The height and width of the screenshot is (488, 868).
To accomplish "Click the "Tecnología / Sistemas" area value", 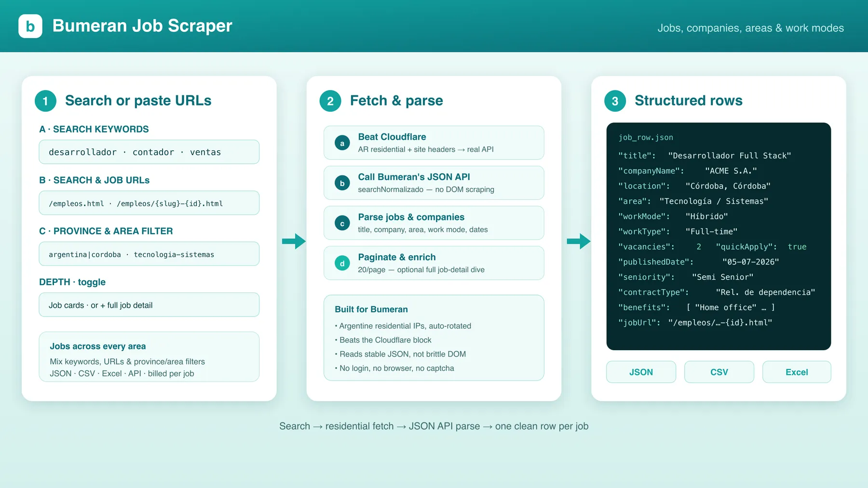I will click(x=714, y=201).
